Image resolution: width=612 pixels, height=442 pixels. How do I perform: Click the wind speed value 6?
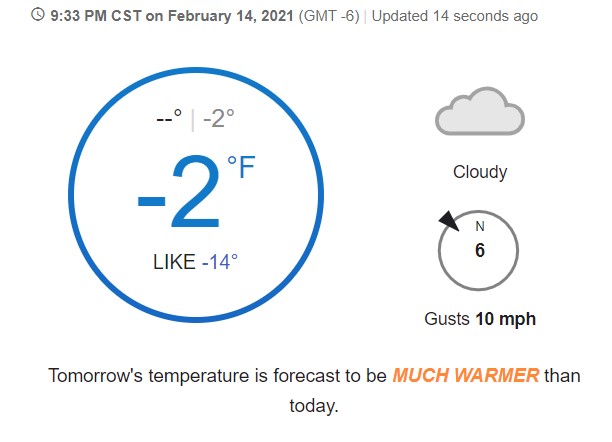480,250
